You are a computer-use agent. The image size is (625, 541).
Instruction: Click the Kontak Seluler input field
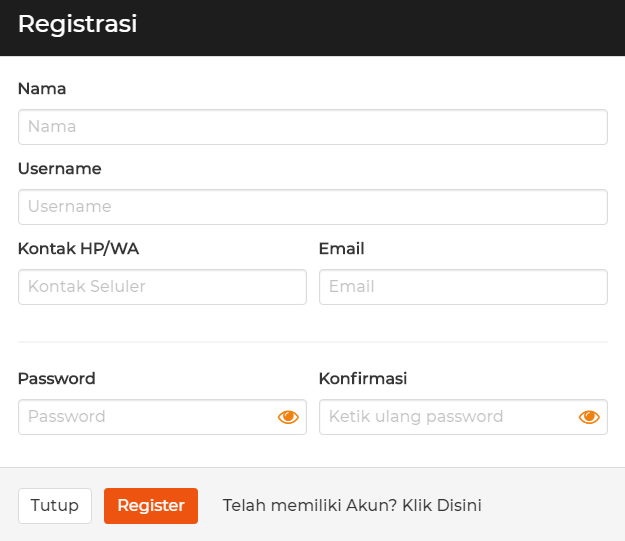click(162, 287)
